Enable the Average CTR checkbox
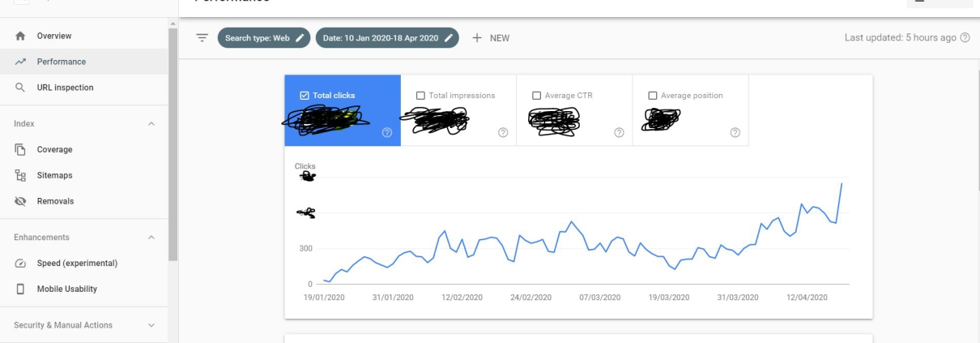The height and width of the screenshot is (343, 980). pos(536,96)
